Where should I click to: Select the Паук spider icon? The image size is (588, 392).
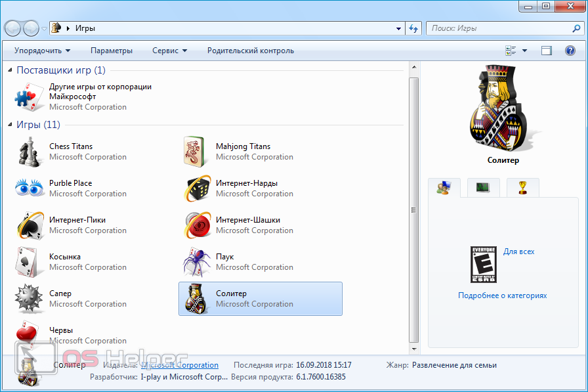(196, 262)
